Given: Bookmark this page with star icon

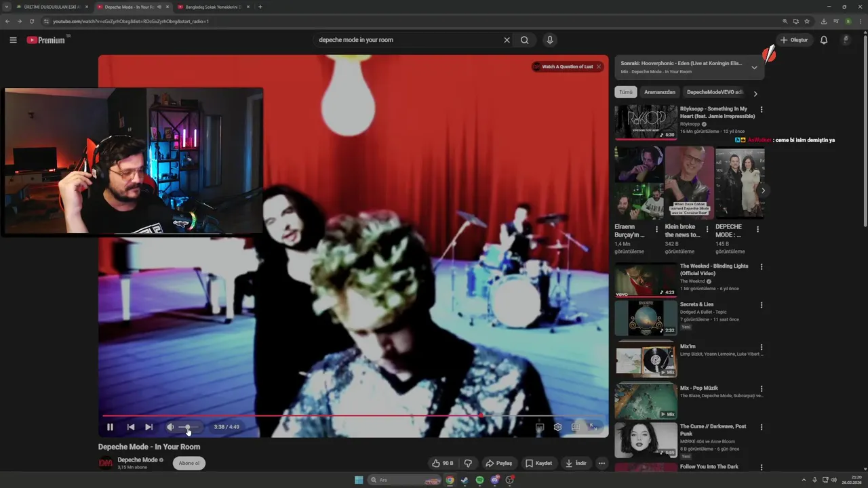Looking at the screenshot, I should tap(807, 21).
